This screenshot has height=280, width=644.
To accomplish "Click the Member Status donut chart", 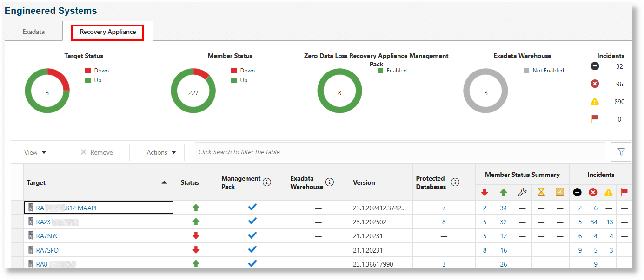I will 193,91.
